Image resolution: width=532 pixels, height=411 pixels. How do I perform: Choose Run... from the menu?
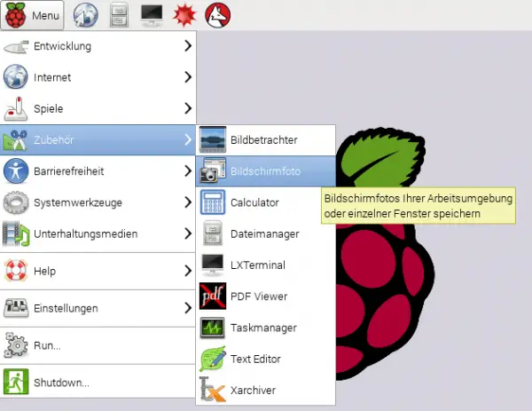point(98,345)
